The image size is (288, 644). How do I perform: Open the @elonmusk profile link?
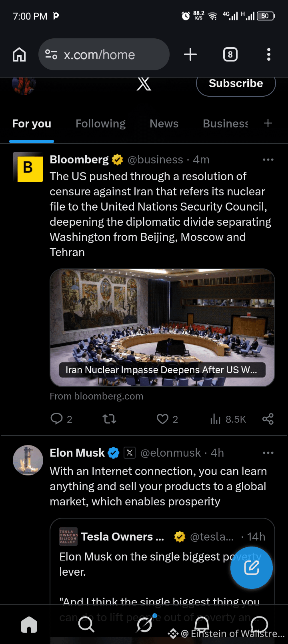click(x=171, y=453)
